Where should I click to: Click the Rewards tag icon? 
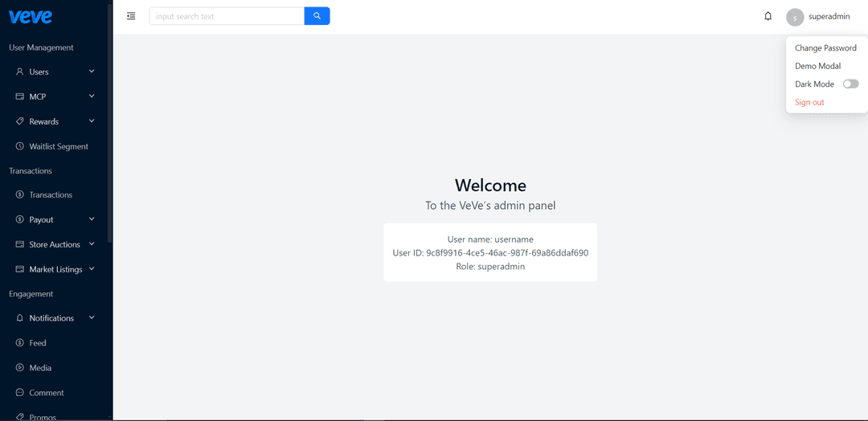coord(20,121)
